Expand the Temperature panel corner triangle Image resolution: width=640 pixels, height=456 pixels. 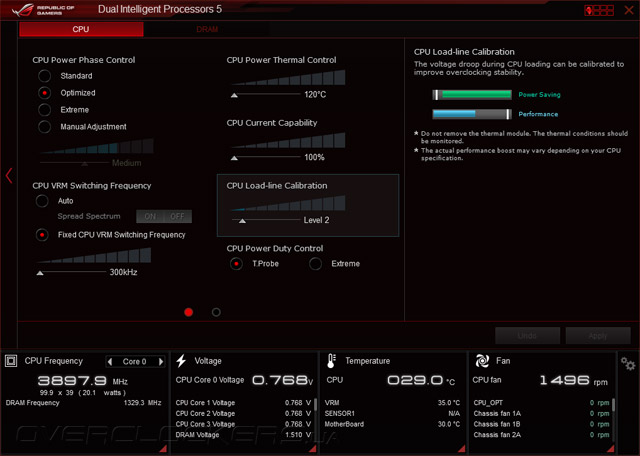tap(461, 449)
